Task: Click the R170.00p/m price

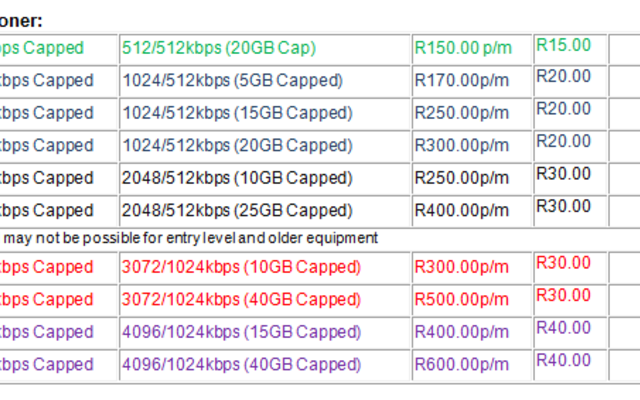Action: [461, 80]
